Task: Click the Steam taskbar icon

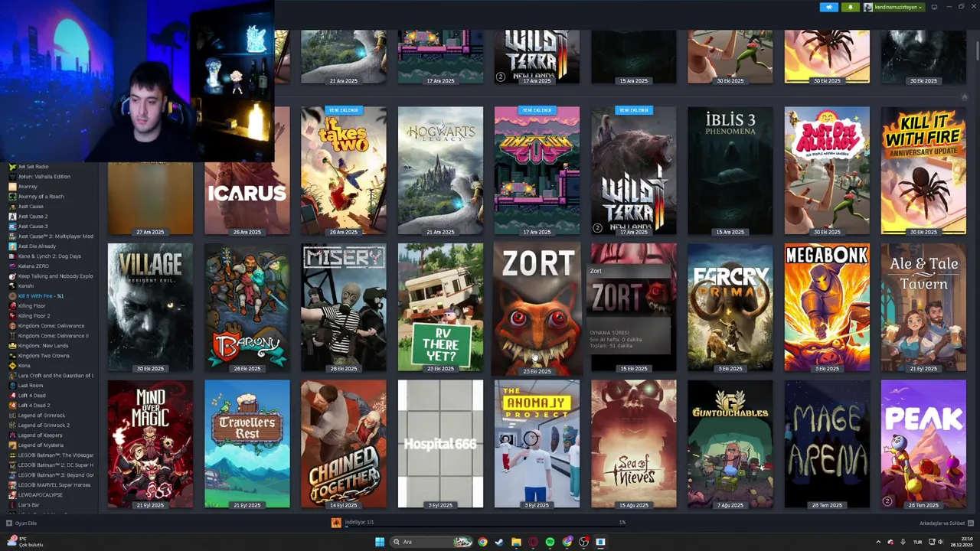Action: click(x=499, y=542)
